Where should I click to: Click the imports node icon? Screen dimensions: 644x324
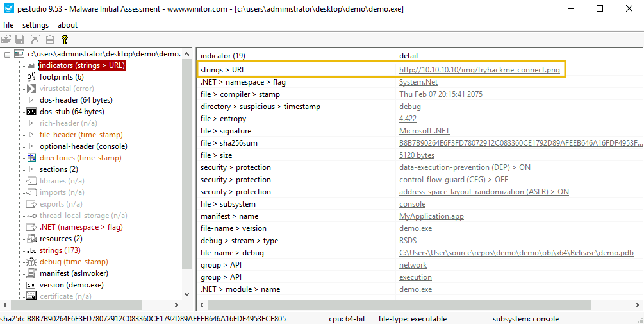click(x=31, y=192)
